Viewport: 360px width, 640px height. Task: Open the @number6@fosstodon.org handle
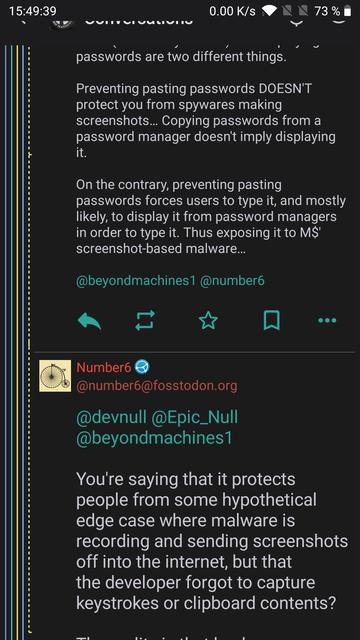pyautogui.click(x=157, y=386)
